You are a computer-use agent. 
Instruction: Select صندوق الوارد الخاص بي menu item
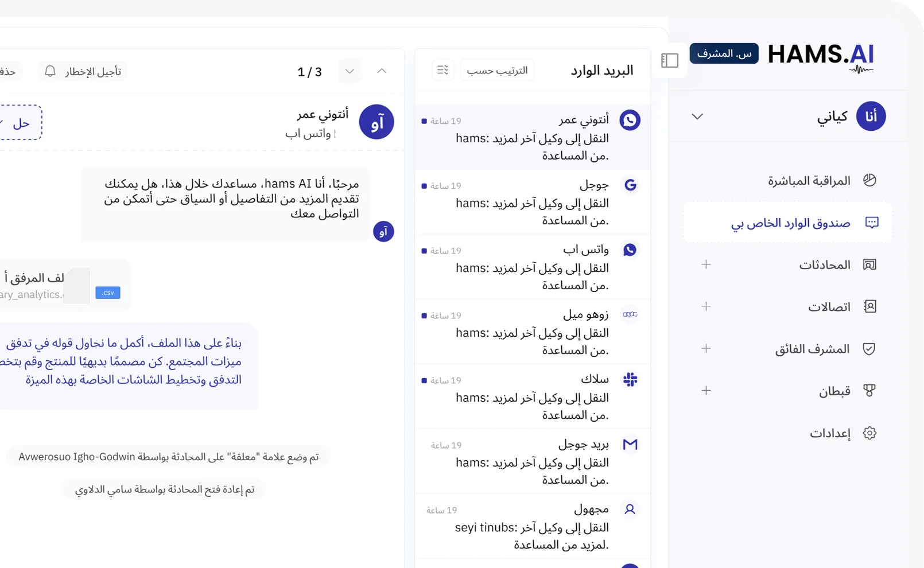point(787,223)
